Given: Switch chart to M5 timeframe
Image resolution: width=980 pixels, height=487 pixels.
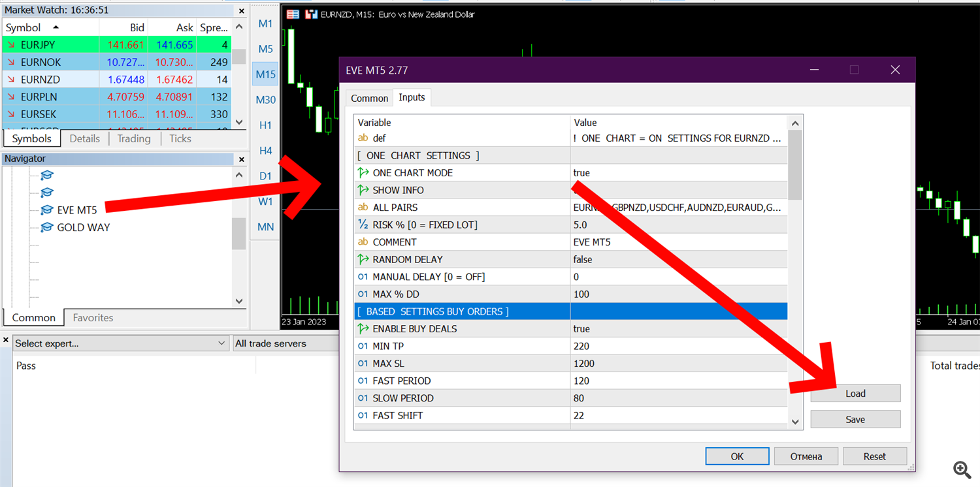Looking at the screenshot, I should [265, 49].
